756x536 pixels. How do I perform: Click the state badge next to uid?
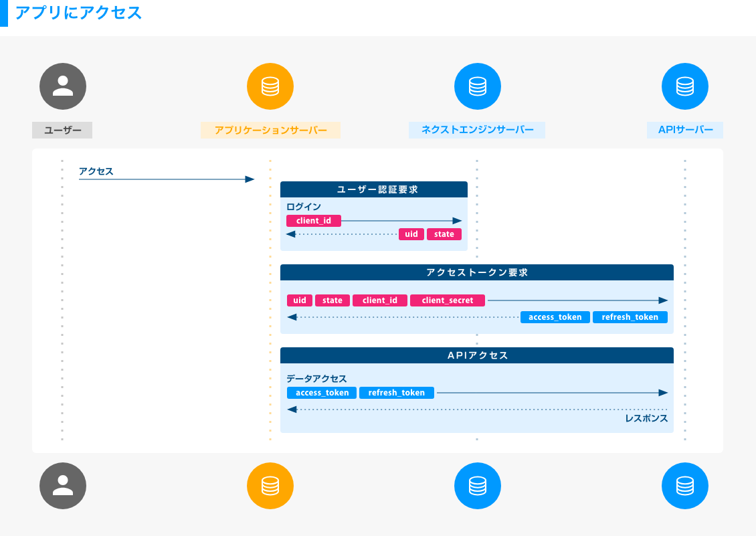444,234
